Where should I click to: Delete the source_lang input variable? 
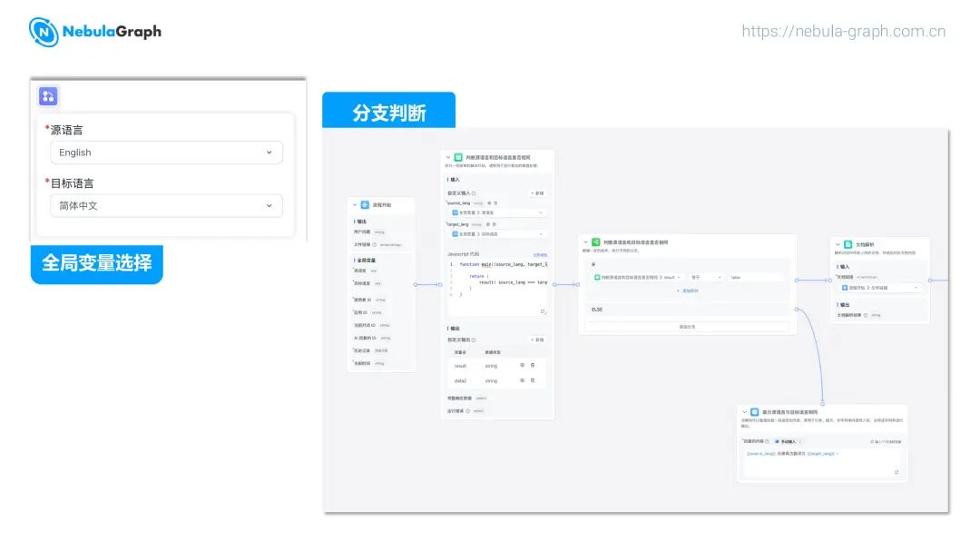[495, 203]
